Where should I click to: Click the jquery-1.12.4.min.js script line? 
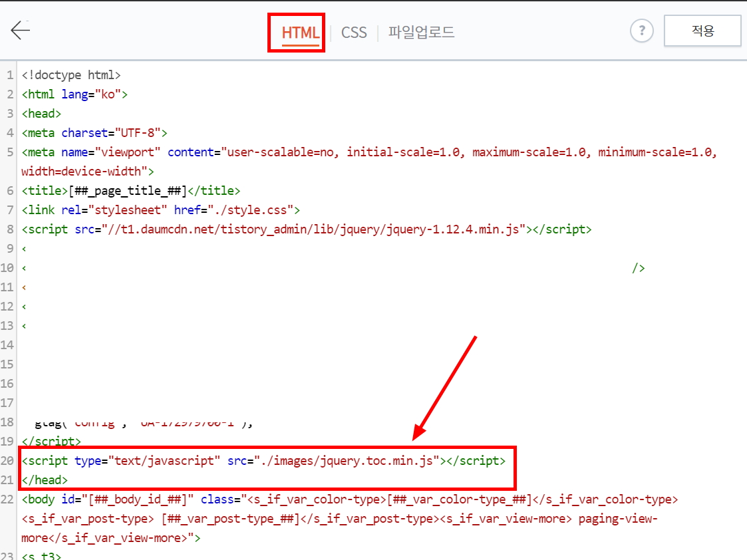pyautogui.click(x=307, y=229)
